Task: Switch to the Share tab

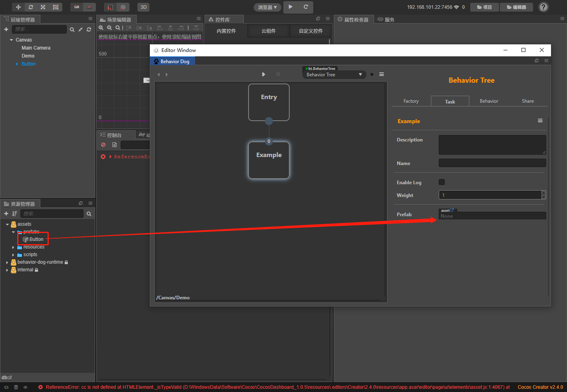Action: point(528,101)
